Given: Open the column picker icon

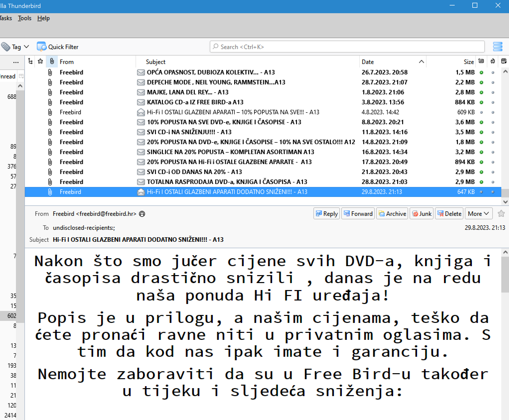Looking at the screenshot, I should 504,61.
